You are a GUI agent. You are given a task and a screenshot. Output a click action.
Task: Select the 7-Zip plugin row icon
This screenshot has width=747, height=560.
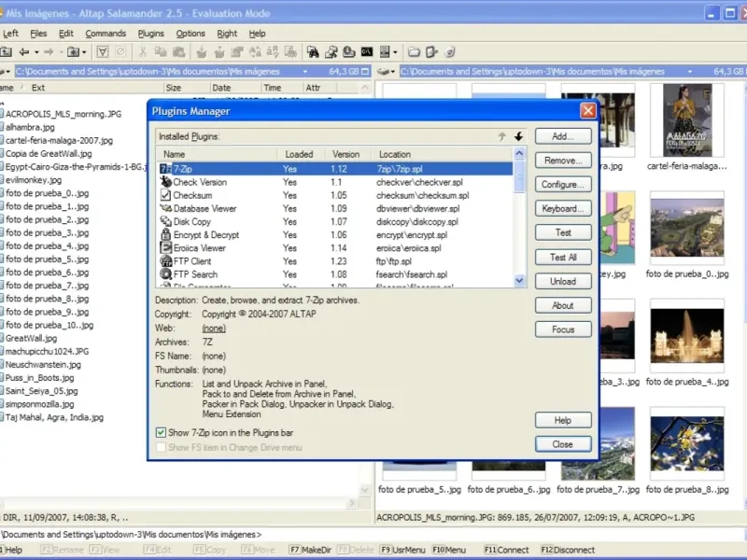[x=165, y=169]
